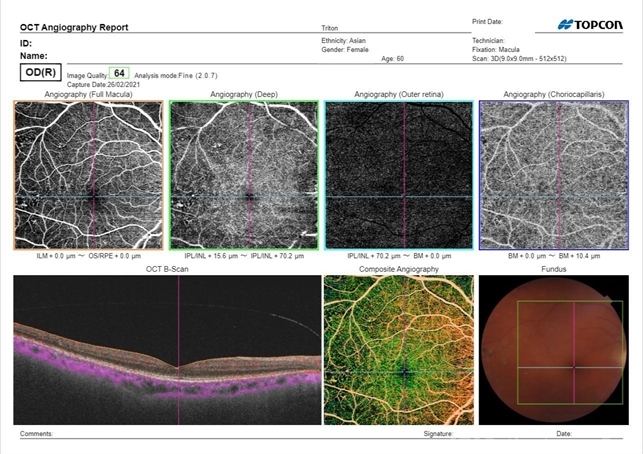
Task: Click the OCT Angiography Report title
Action: (x=77, y=27)
